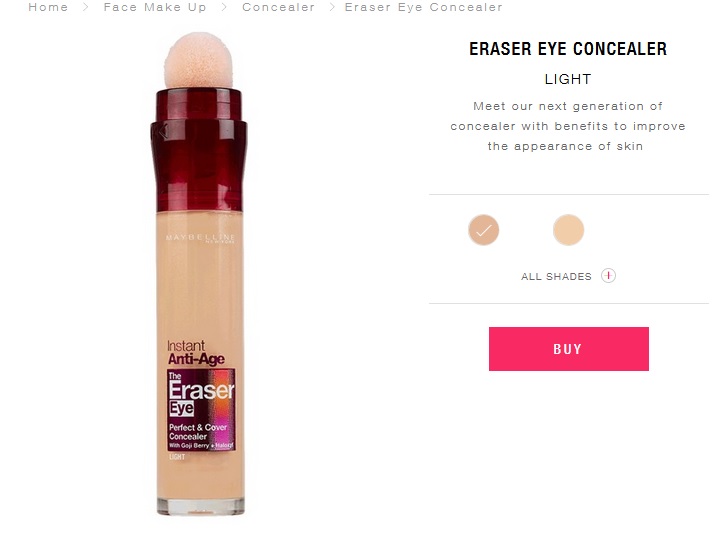Click the concealer tube product image
715x553 pixels.
click(199, 274)
